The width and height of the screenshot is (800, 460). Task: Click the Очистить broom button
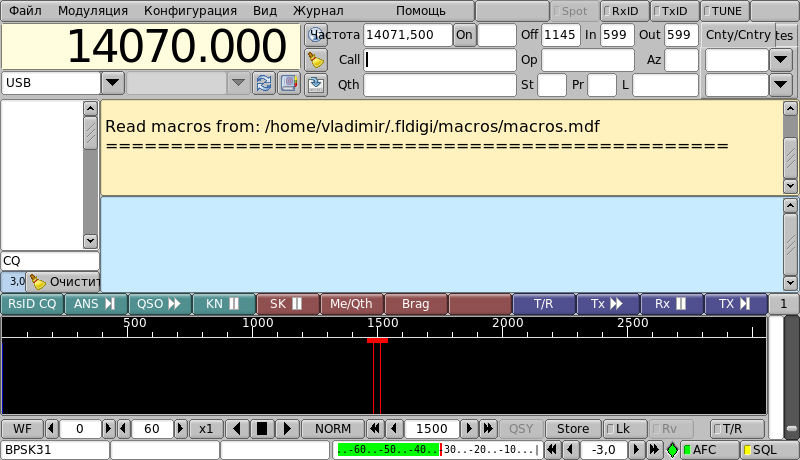(63, 281)
